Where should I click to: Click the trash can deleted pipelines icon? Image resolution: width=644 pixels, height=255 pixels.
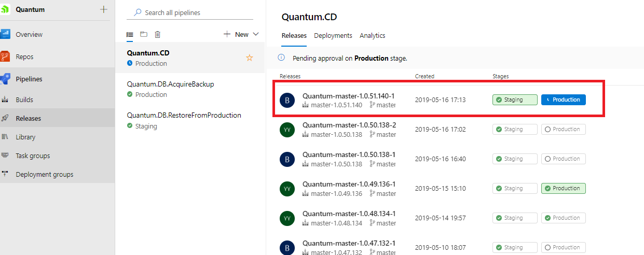[x=158, y=34]
